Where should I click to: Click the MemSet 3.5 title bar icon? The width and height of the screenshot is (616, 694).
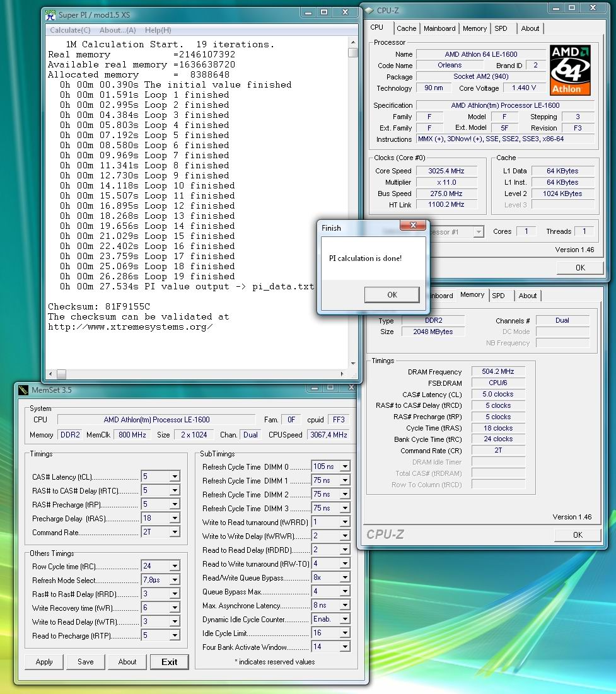click(23, 390)
